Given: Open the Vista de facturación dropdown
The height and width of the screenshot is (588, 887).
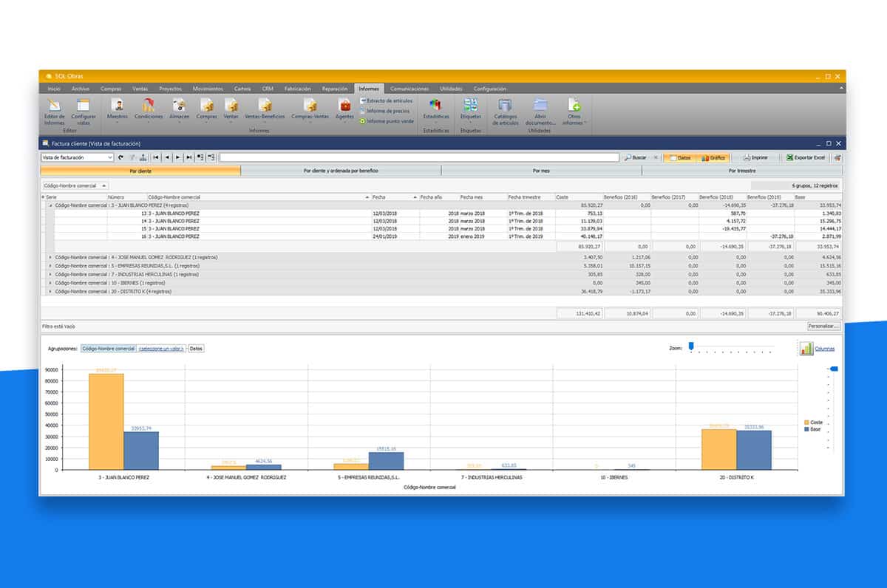Looking at the screenshot, I should point(110,157).
